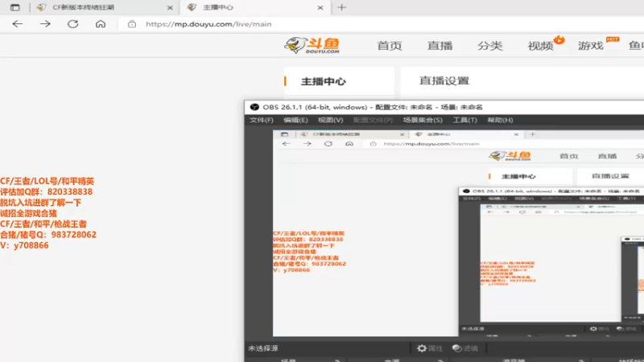The height and width of the screenshot is (362, 644).
Task: Refresh the page with reload icon
Action: pos(72,24)
